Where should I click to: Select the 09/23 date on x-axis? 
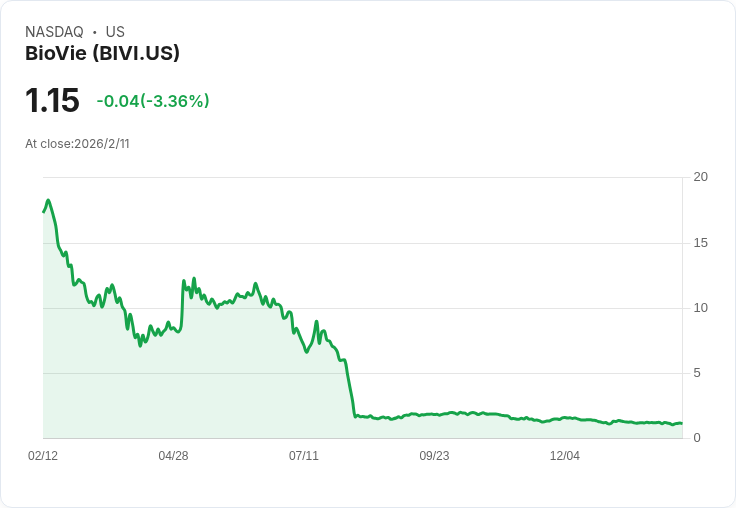click(x=434, y=456)
